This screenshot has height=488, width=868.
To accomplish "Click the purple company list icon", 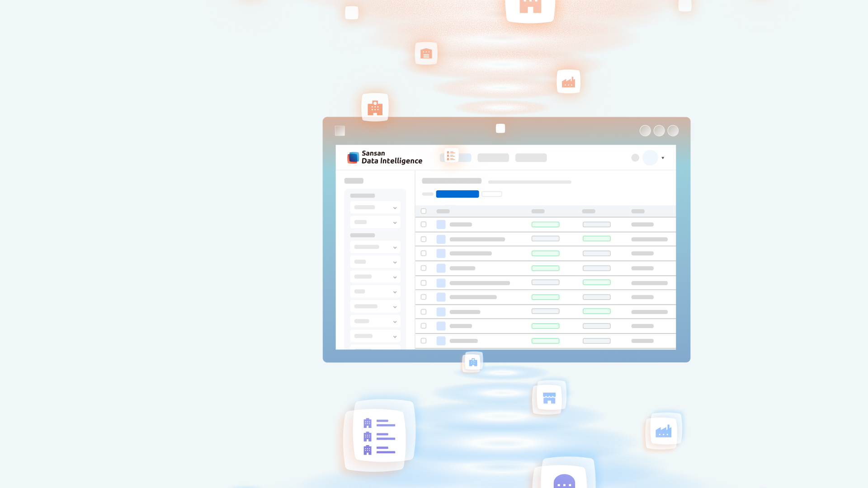I will (x=379, y=436).
